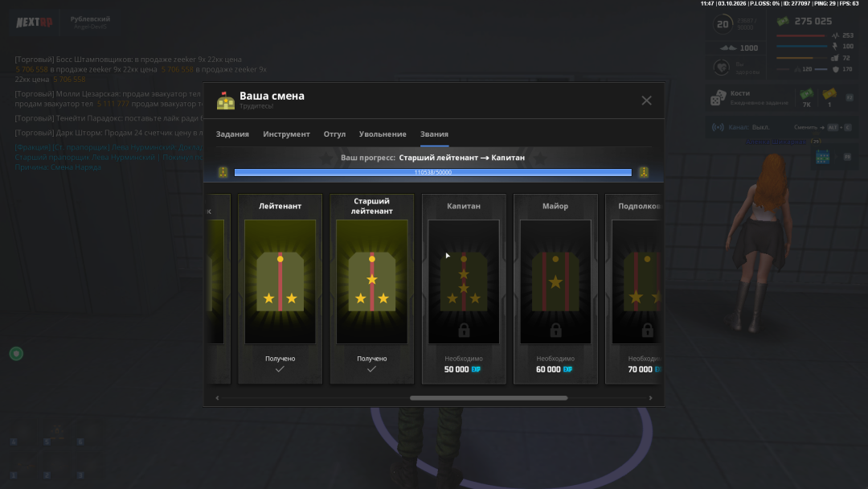Click the 60 000 EXP requirement text
Viewport: 868px width, 489px height.
(554, 369)
